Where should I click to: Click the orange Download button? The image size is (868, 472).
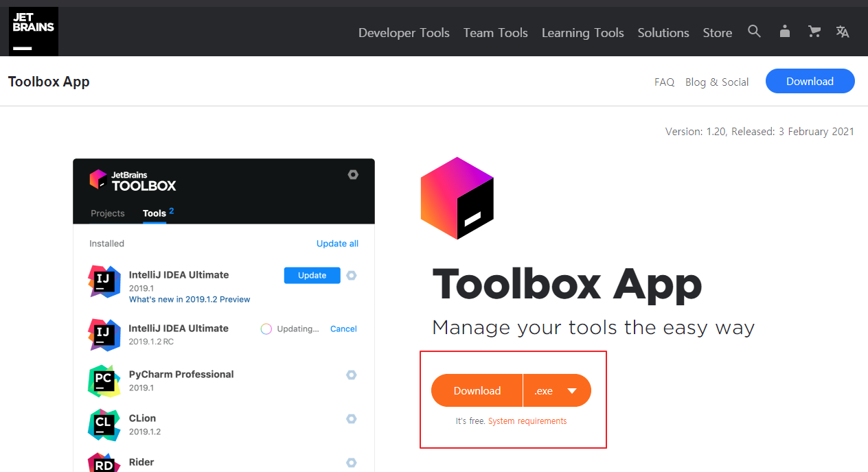(477, 390)
